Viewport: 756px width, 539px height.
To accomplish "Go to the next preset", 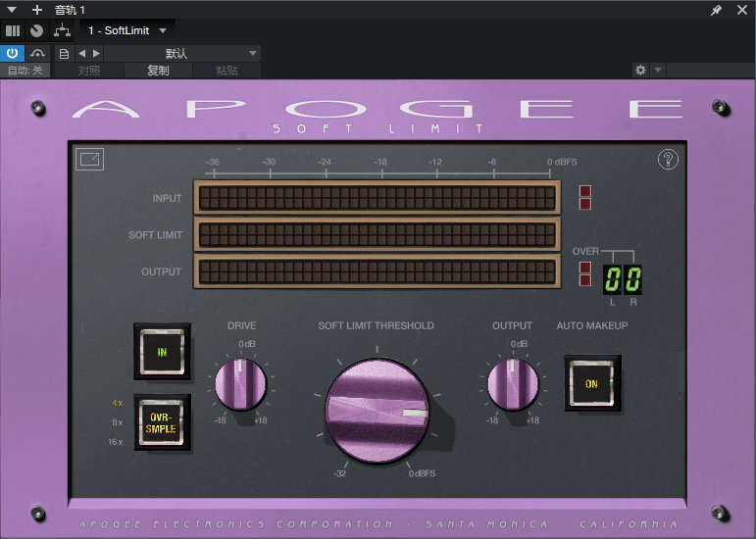I will [x=96, y=54].
